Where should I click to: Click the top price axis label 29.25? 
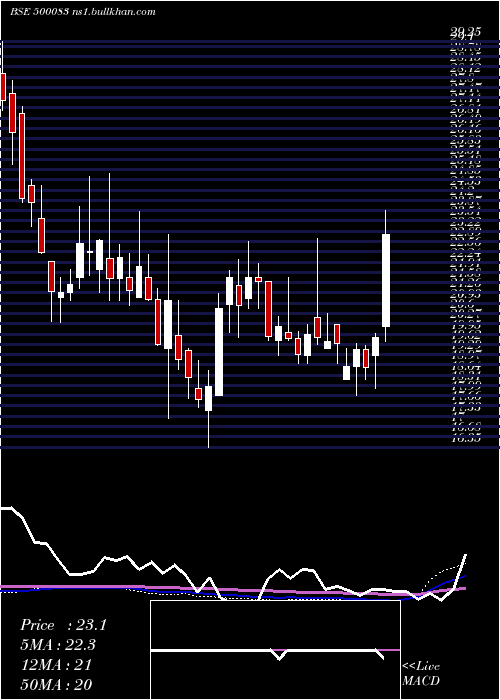coord(465,31)
